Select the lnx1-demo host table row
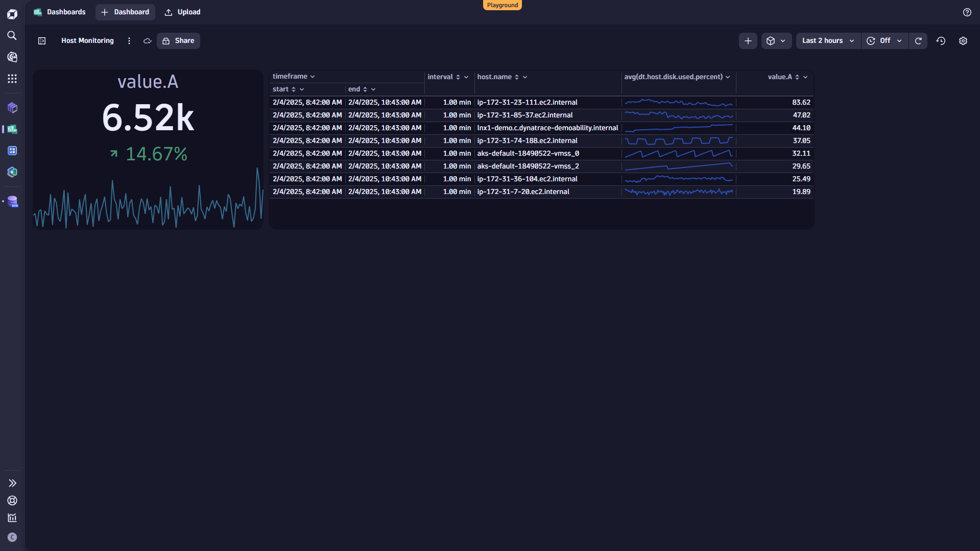980x551 pixels. click(x=546, y=128)
